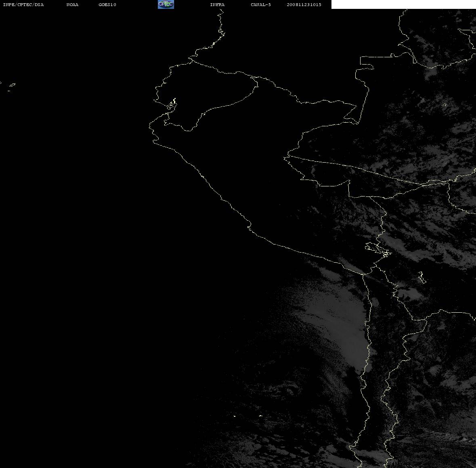Click the CPTEC logo in header
This screenshot has width=476, height=468.
click(166, 4)
